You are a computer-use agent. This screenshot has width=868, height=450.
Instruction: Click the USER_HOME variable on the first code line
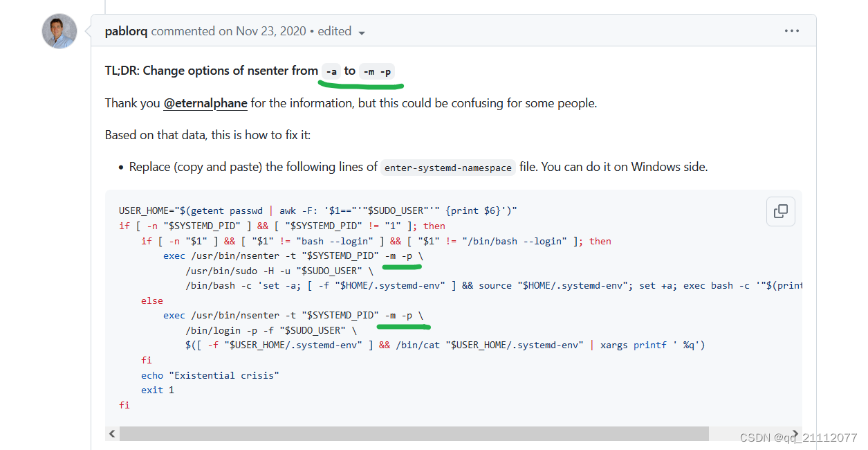pyautogui.click(x=142, y=210)
